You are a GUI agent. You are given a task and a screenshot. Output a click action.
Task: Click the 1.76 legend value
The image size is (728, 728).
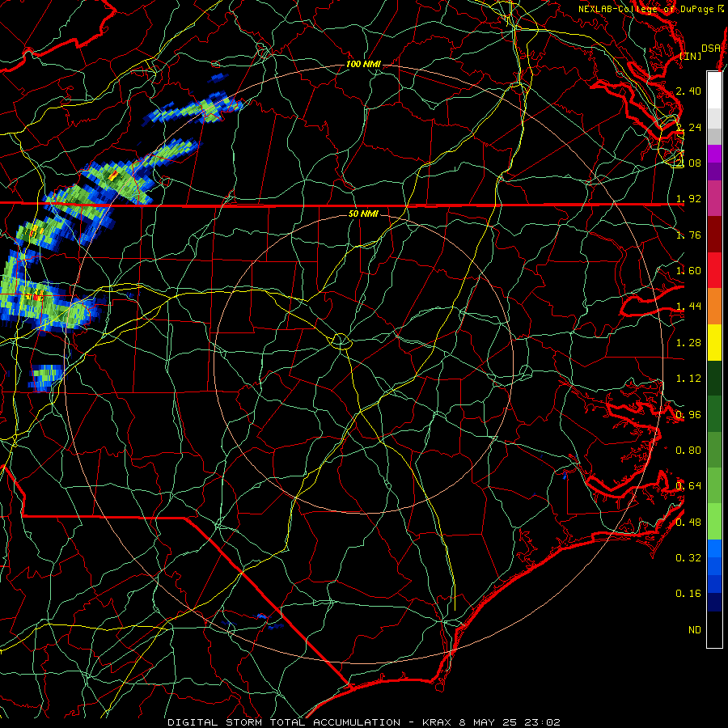click(688, 235)
